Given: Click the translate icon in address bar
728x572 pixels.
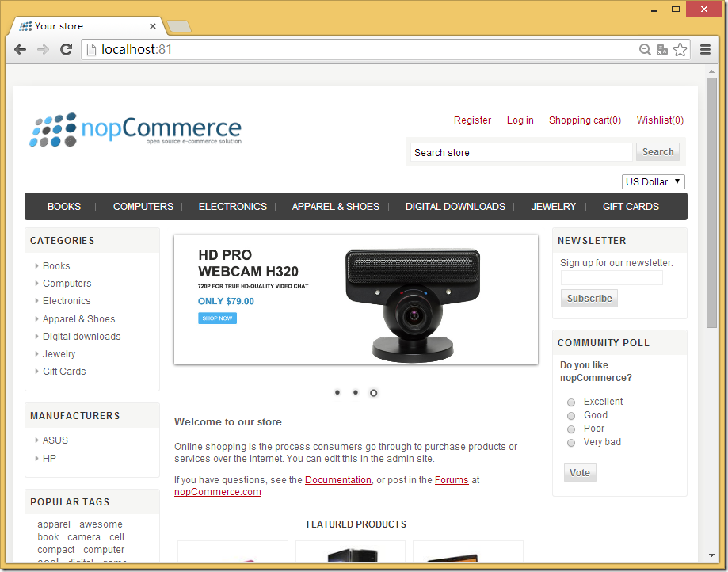Looking at the screenshot, I should pyautogui.click(x=662, y=50).
